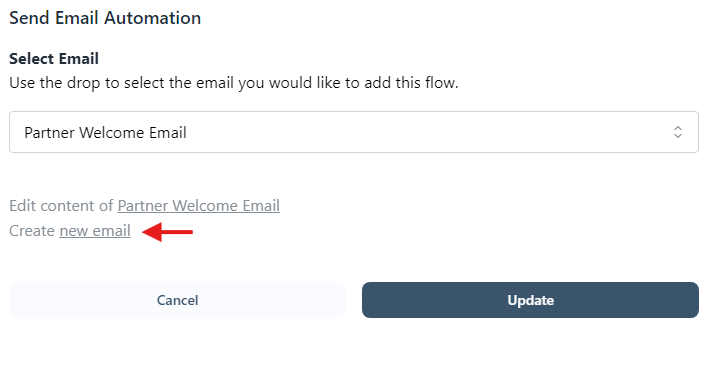The height and width of the screenshot is (371, 708).
Task: Follow the 'new email' link
Action: (95, 231)
